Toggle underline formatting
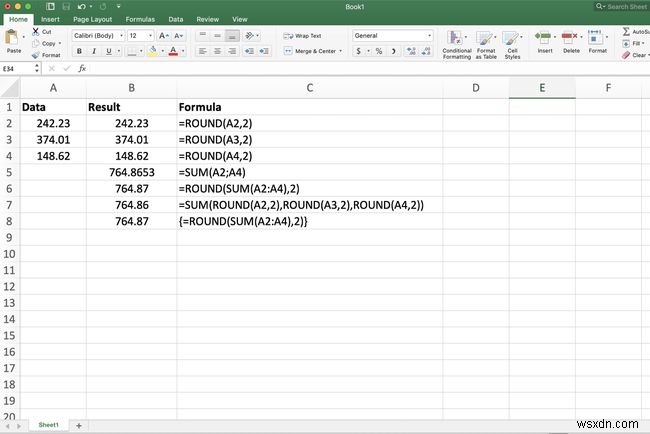The height and width of the screenshot is (434, 650). (x=109, y=51)
